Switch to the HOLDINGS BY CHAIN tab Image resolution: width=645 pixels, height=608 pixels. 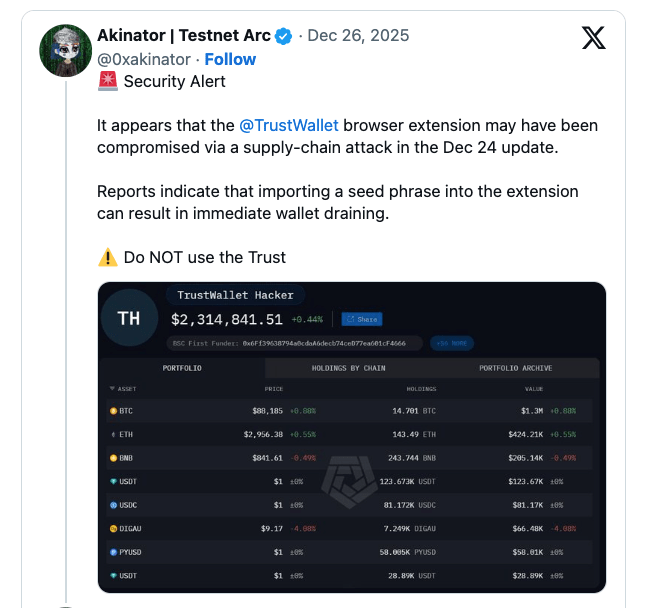coord(348,368)
